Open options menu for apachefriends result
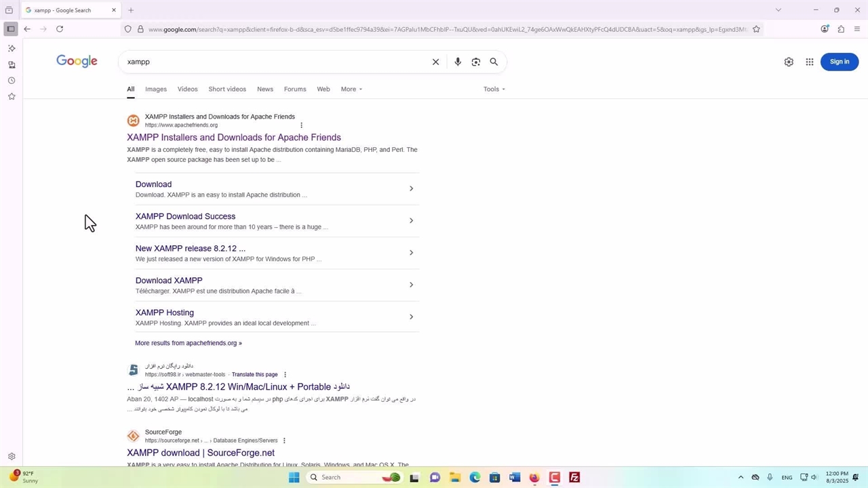 point(301,125)
